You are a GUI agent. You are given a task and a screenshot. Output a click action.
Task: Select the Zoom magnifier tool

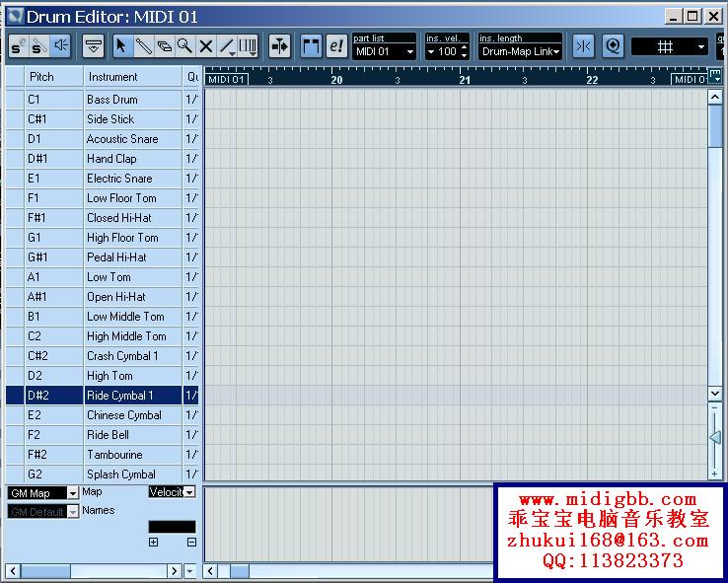click(184, 46)
